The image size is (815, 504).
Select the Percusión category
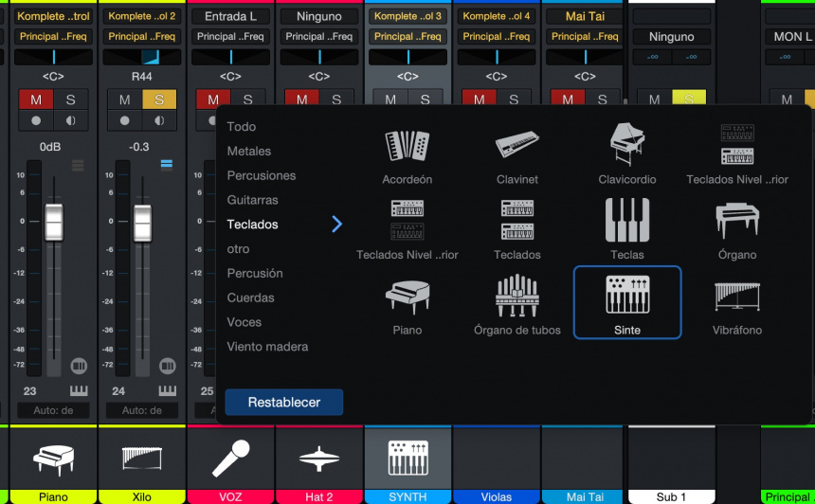(255, 273)
